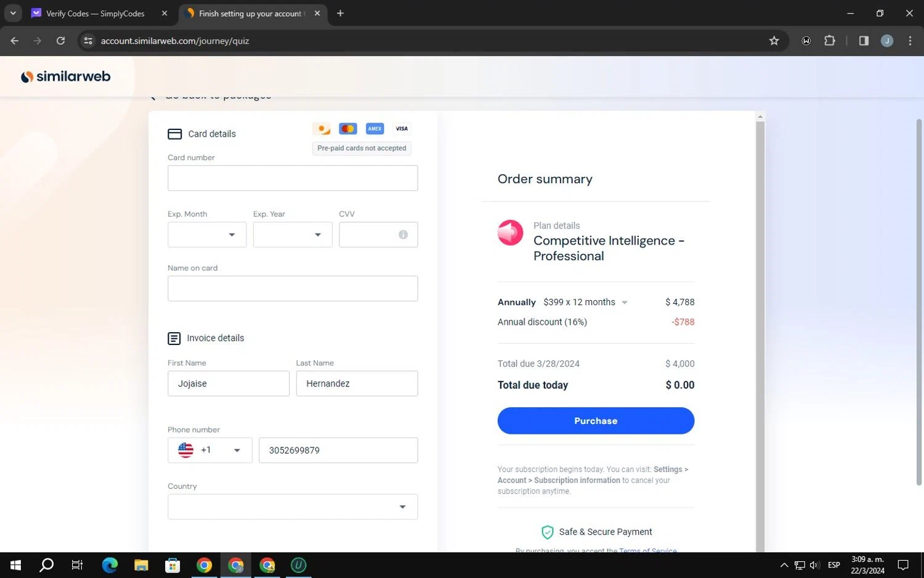The width and height of the screenshot is (924, 578).
Task: Go back in browser history
Action: click(x=15, y=41)
